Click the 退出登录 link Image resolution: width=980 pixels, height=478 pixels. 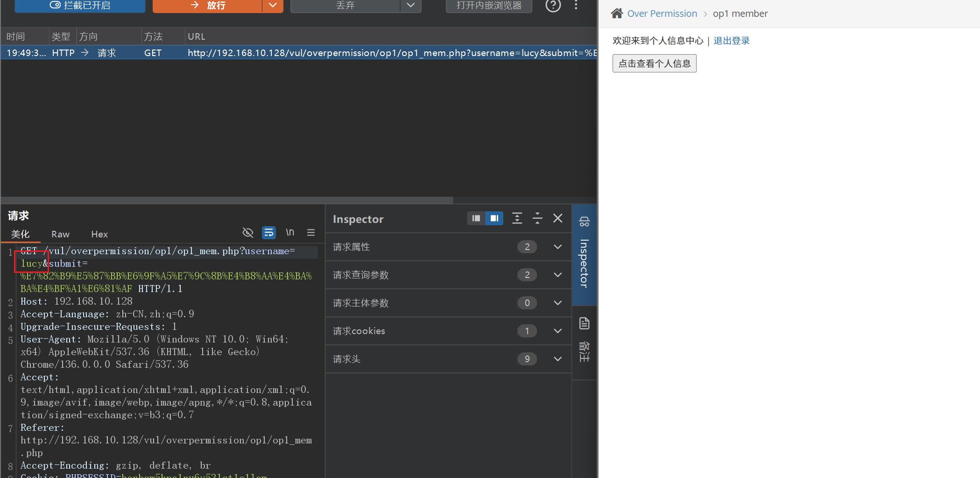731,41
